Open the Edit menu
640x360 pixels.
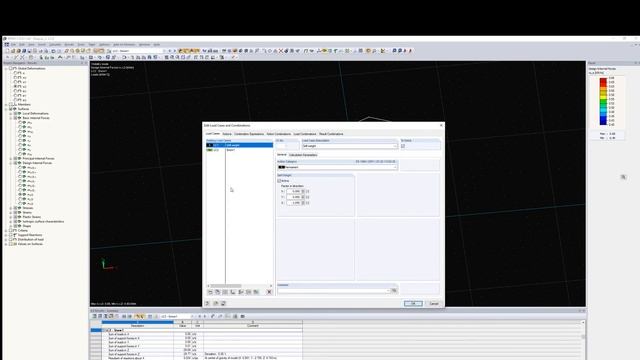pos(22,44)
